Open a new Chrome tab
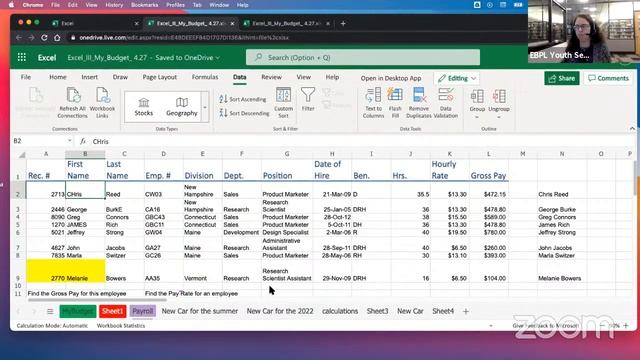The height and width of the screenshot is (360, 640). pos(343,24)
